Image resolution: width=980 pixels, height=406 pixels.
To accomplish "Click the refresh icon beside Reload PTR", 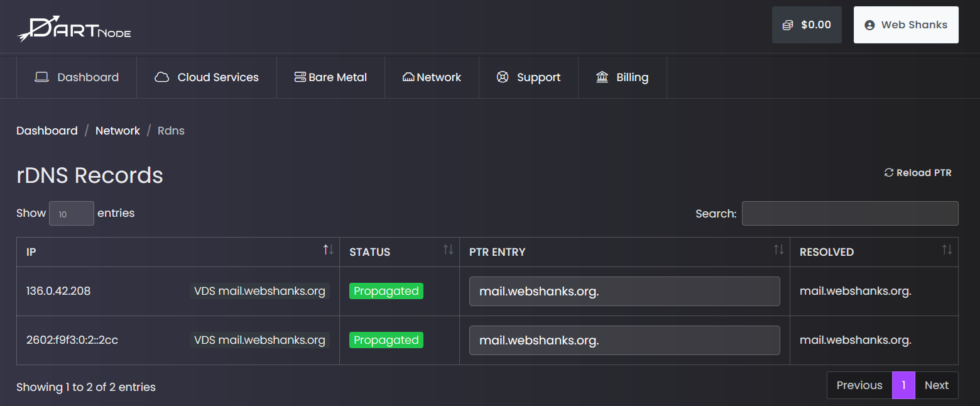I will (888, 173).
